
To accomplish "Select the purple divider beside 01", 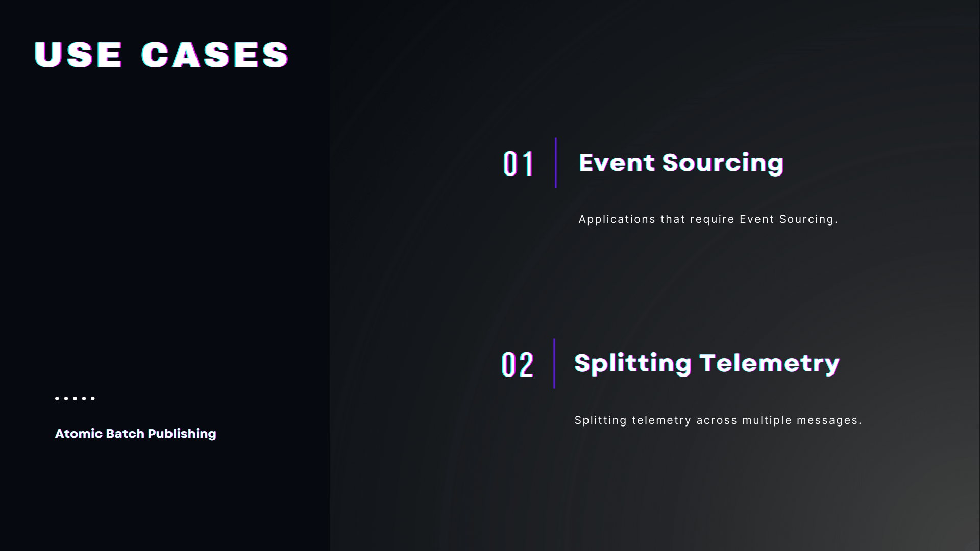I will (556, 163).
